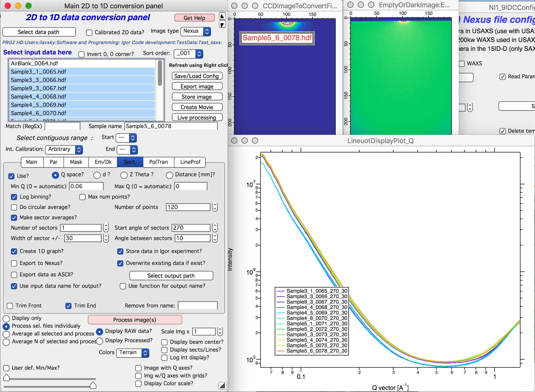Open the Start contiguous range dropdown
Viewport: 535px width, 392px height.
pos(126,138)
